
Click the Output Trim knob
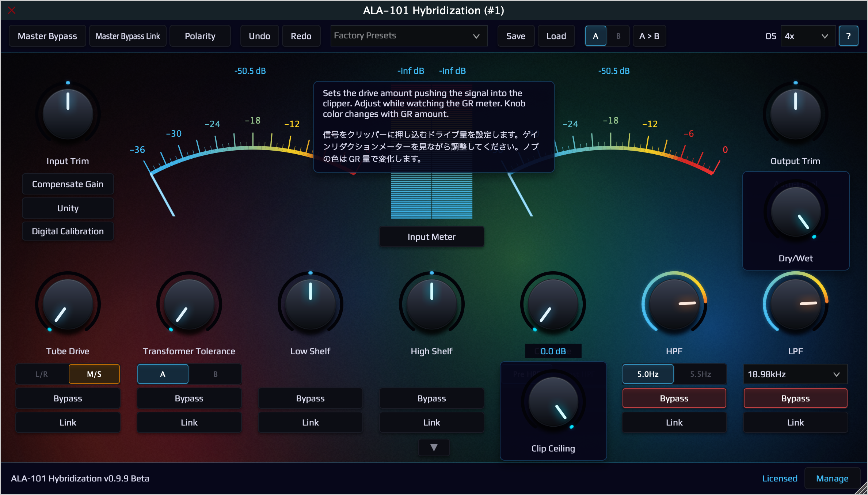[x=795, y=114]
